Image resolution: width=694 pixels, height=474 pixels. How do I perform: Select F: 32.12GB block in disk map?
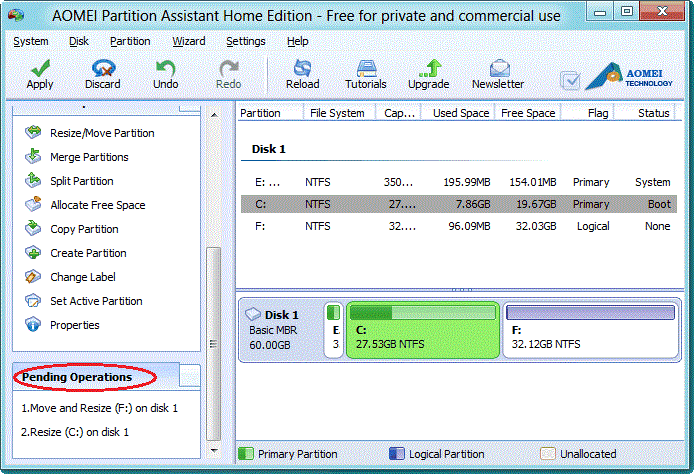click(590, 330)
